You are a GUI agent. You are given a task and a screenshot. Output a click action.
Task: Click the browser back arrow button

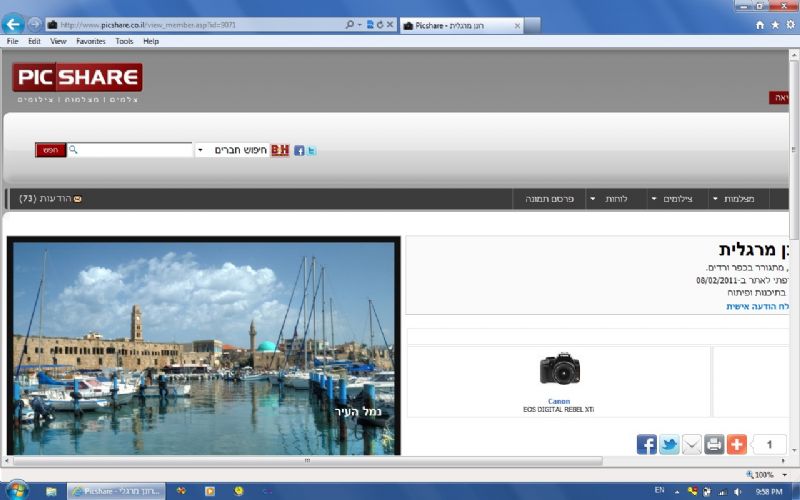pos(14,24)
